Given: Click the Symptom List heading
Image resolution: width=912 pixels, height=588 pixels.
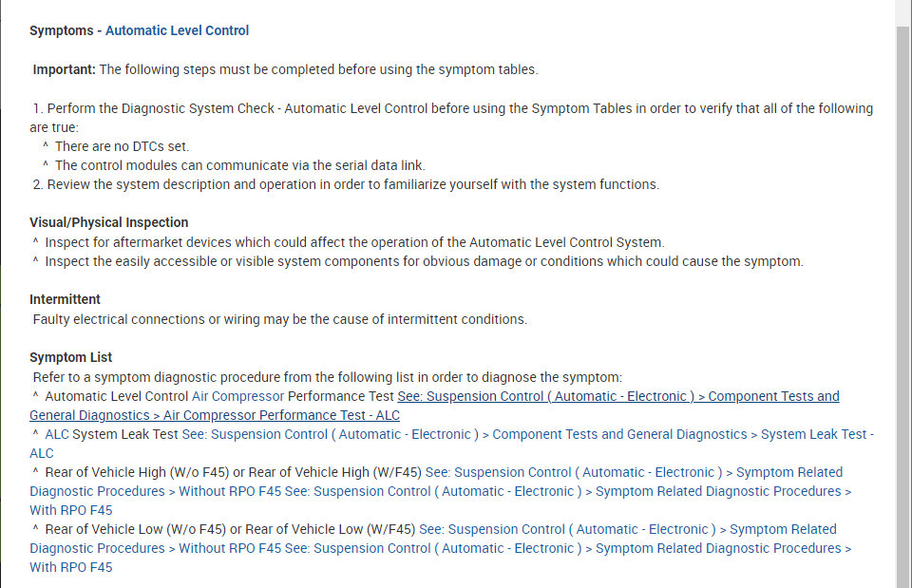Looking at the screenshot, I should pos(71,357).
